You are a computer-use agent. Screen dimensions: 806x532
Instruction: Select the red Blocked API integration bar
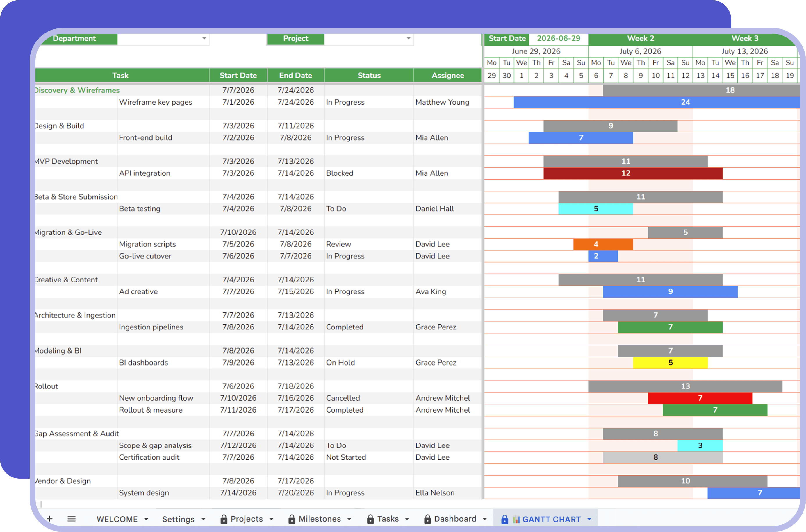point(633,173)
